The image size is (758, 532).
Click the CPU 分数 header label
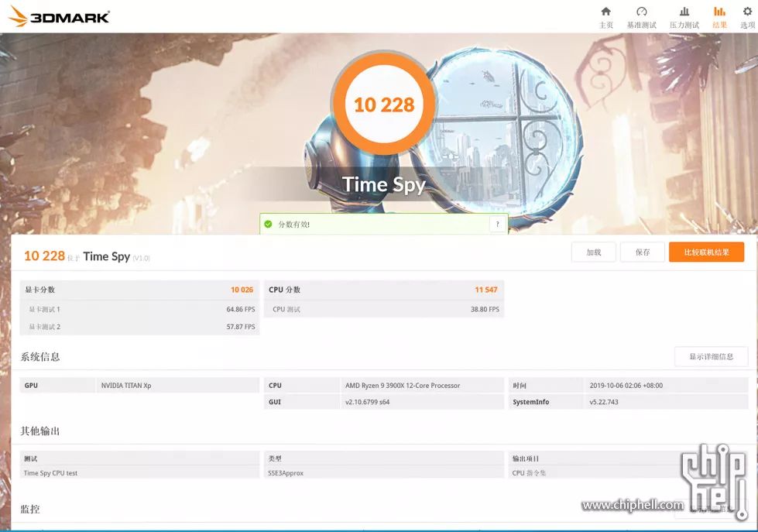(284, 290)
